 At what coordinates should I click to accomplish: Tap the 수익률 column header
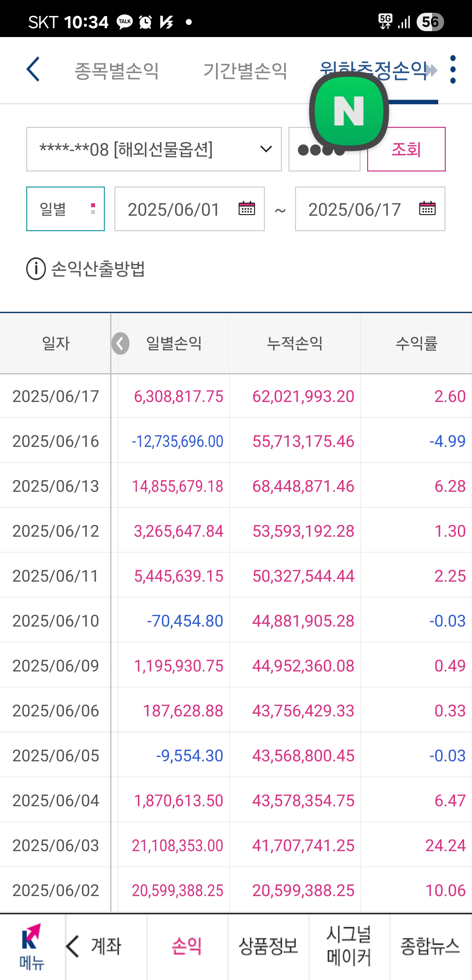(417, 343)
